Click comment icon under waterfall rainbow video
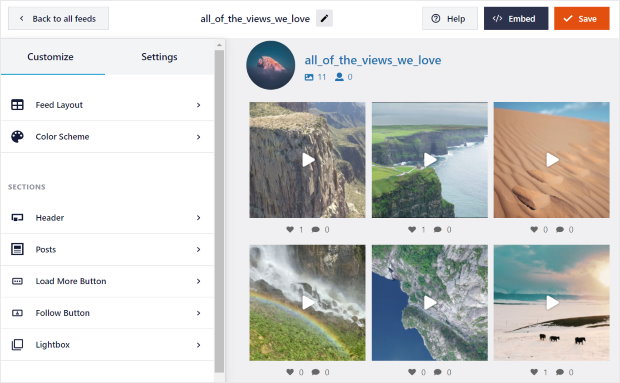 (x=316, y=372)
